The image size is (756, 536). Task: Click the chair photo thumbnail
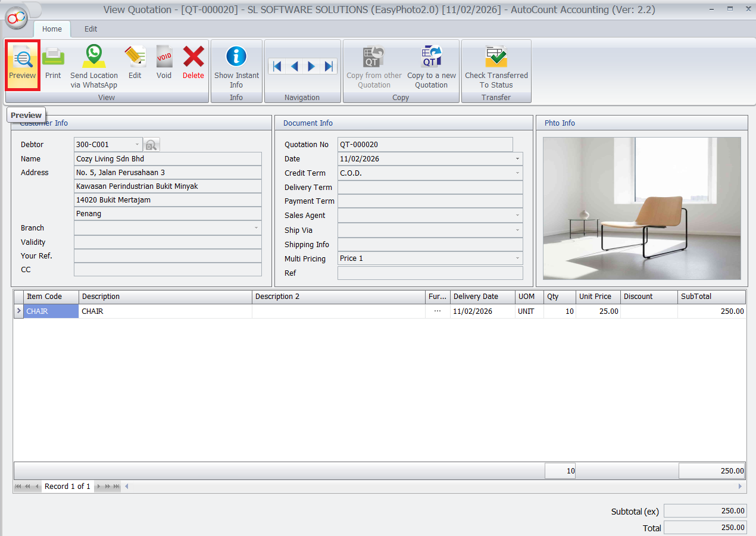[x=642, y=208]
